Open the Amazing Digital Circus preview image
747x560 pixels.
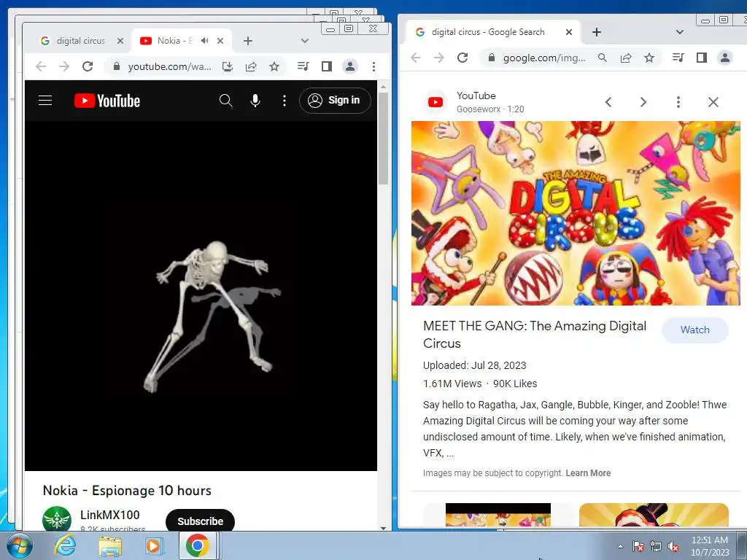576,214
